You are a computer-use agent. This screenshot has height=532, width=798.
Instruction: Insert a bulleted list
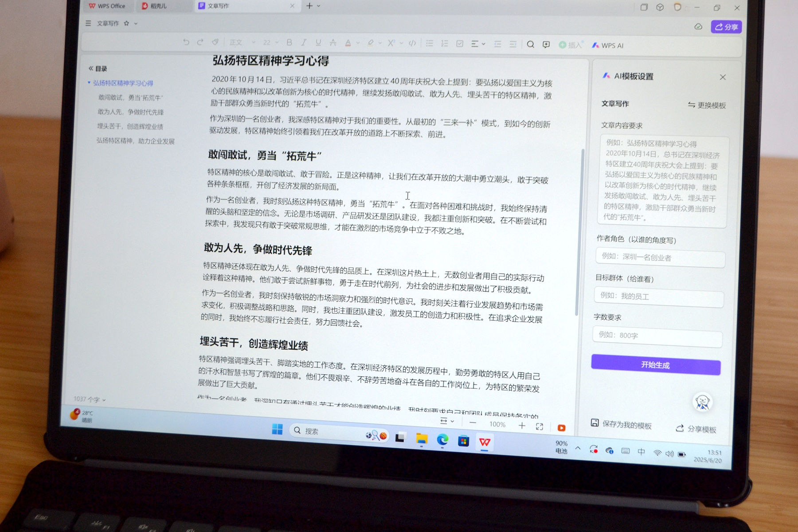[x=430, y=43]
